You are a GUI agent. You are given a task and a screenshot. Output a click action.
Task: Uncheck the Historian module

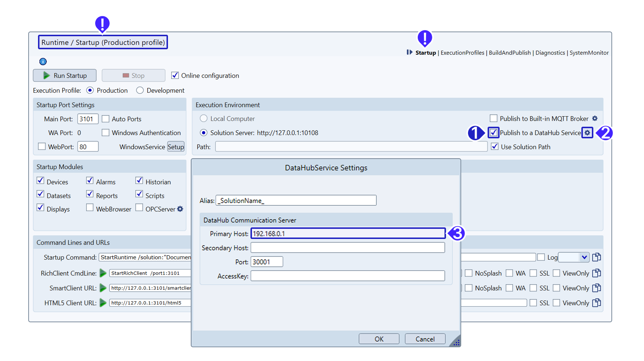point(139,180)
